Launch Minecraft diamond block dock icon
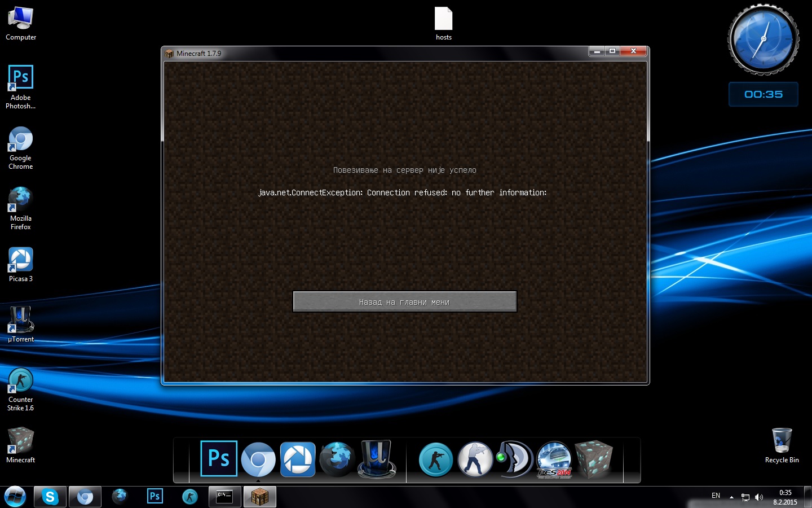This screenshot has height=508, width=812. [x=593, y=459]
